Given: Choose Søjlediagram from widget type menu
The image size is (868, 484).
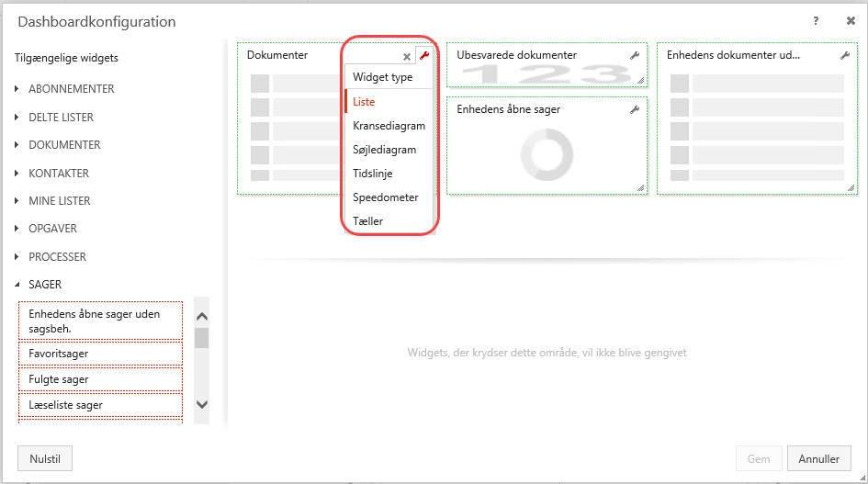Looking at the screenshot, I should (x=384, y=150).
